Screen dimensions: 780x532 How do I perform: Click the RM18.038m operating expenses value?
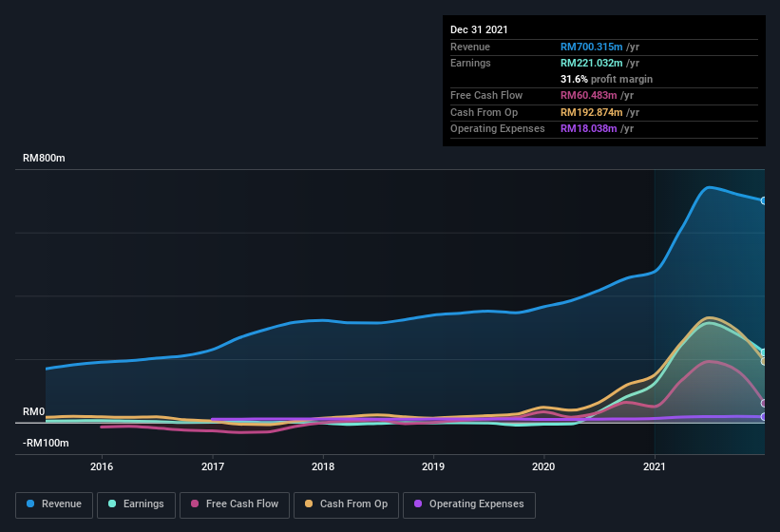(589, 129)
